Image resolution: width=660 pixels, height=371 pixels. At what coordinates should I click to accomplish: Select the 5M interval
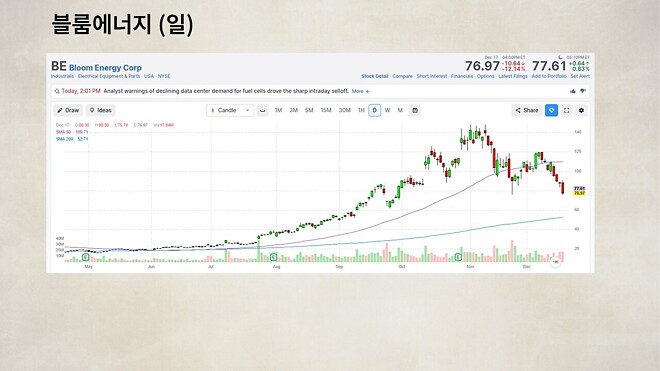pos(309,110)
